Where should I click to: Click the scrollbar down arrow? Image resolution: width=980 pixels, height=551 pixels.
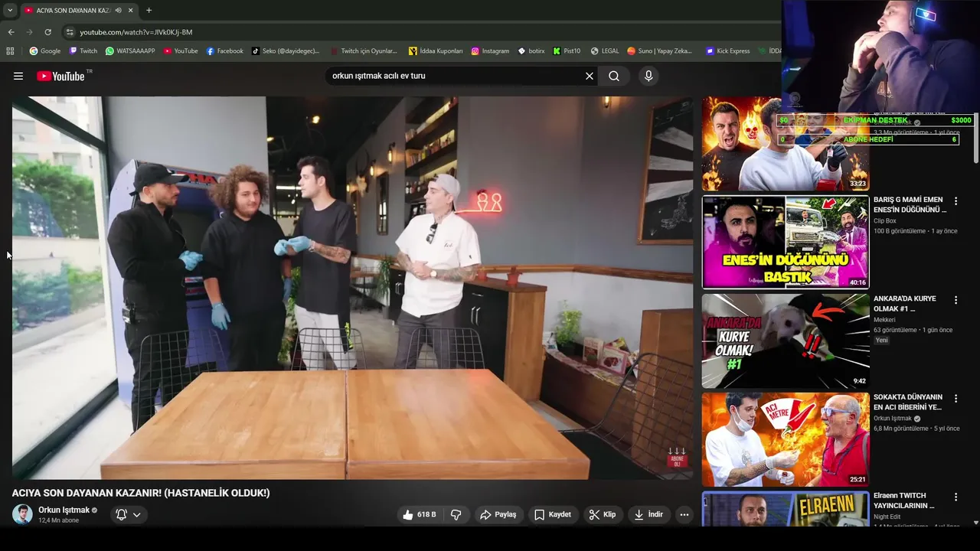pos(975,523)
